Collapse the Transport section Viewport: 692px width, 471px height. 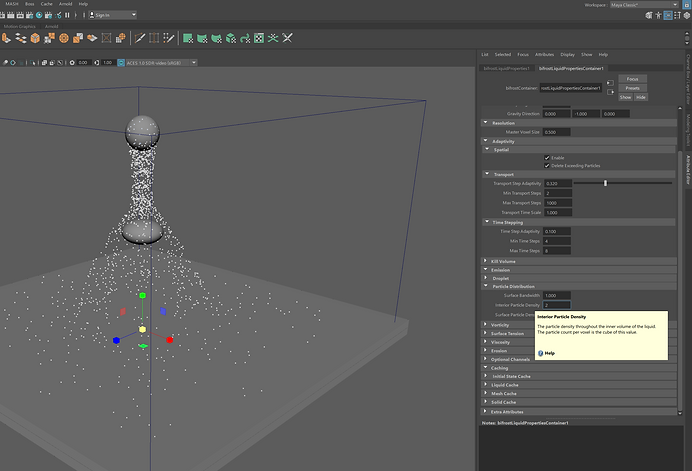click(x=487, y=174)
